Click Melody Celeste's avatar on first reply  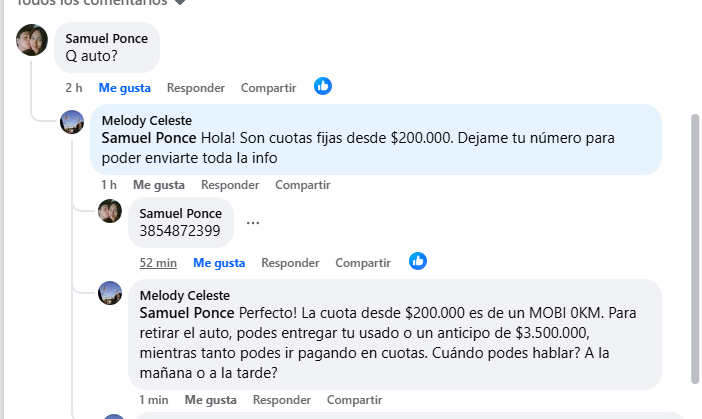(72, 123)
